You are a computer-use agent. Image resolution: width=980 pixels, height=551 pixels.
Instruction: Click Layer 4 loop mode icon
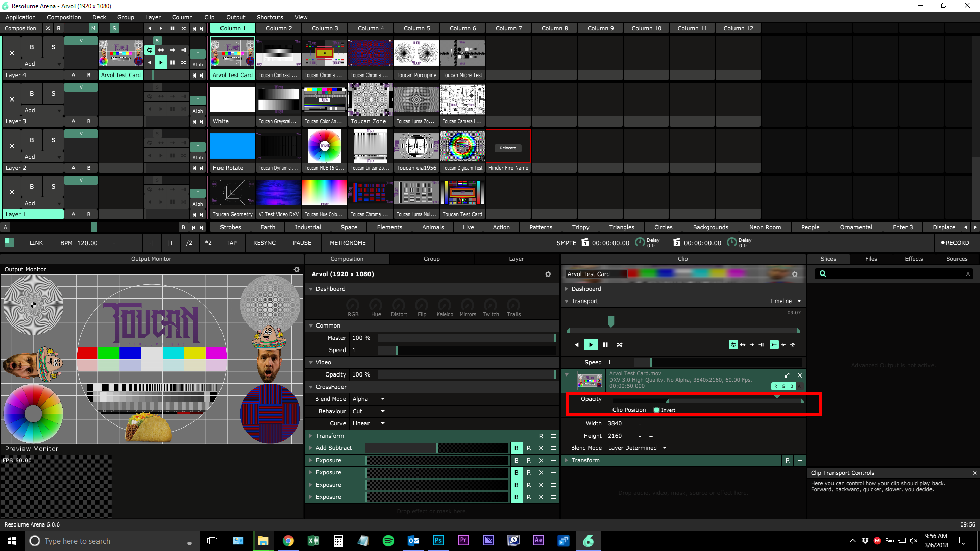click(150, 50)
